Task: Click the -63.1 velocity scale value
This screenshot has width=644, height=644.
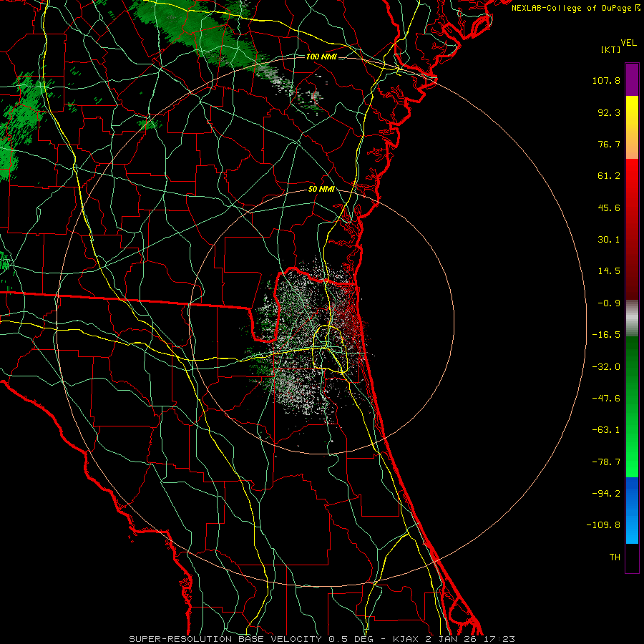Action: pos(606,430)
